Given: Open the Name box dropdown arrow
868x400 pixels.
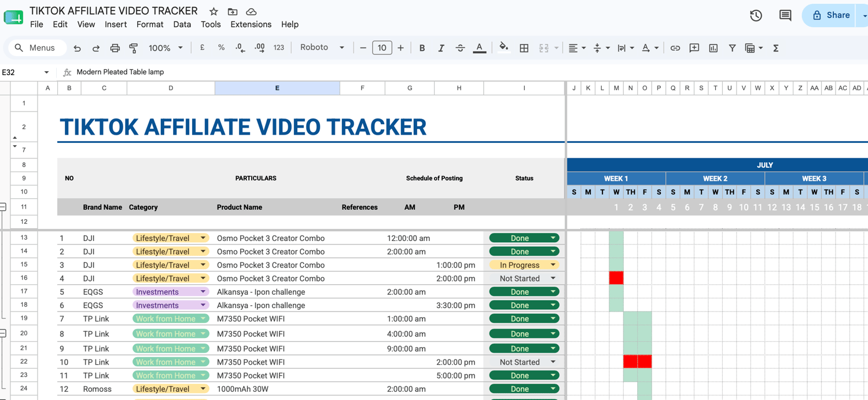Looking at the screenshot, I should [x=46, y=72].
